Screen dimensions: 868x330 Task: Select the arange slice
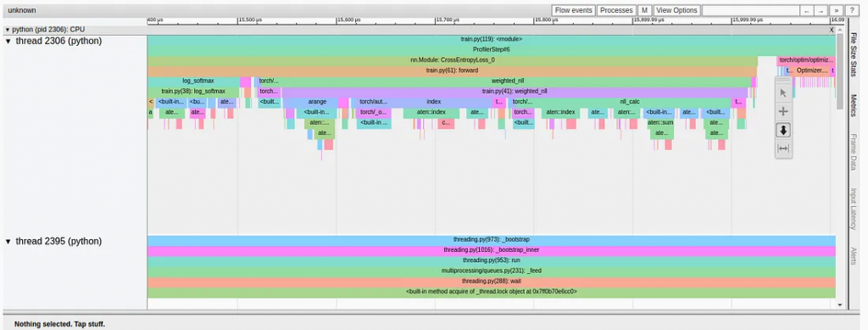point(317,102)
